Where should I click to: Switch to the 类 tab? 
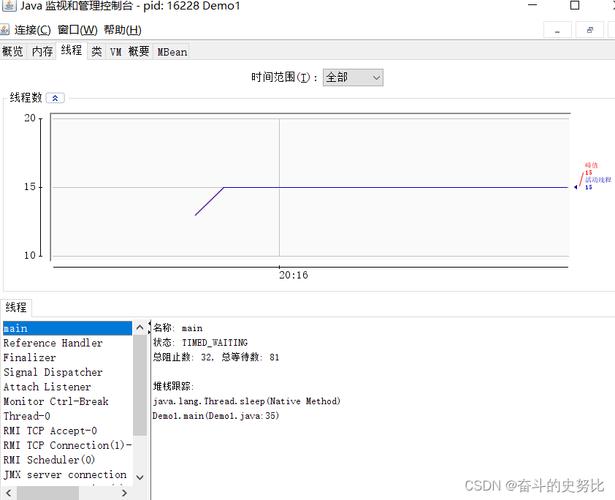96,51
